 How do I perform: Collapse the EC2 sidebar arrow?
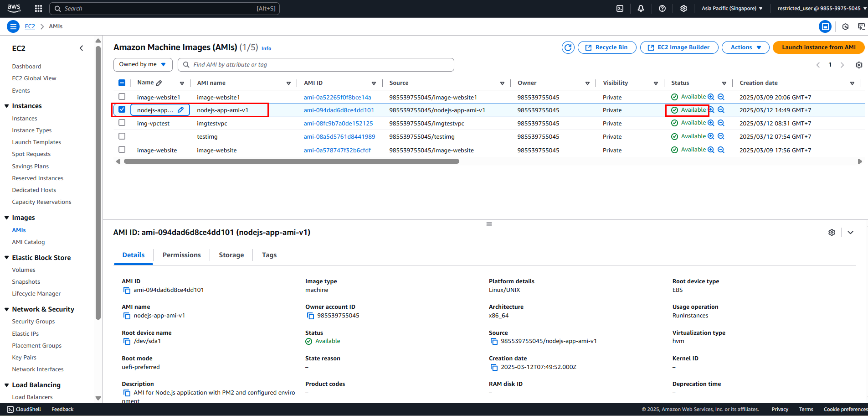[x=82, y=48]
